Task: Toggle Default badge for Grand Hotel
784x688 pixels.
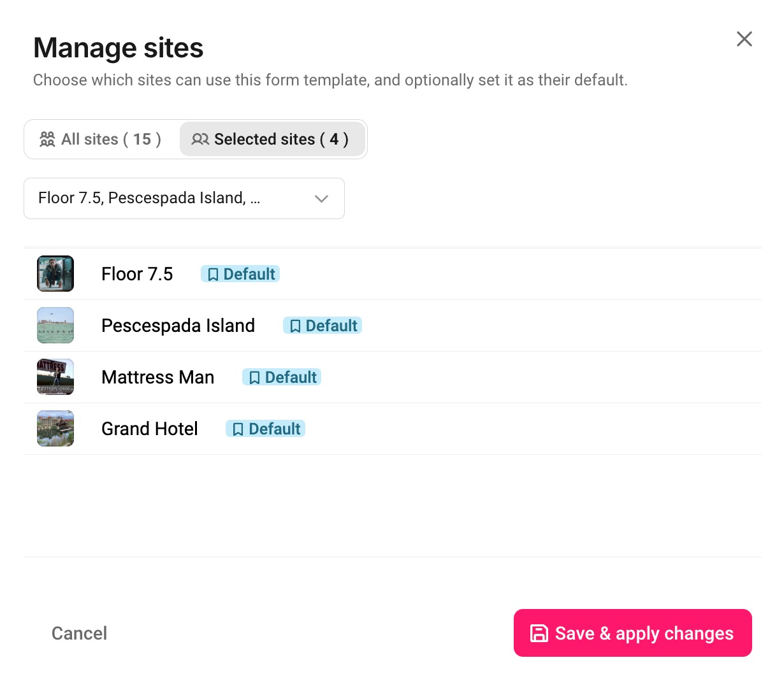Action: (266, 429)
